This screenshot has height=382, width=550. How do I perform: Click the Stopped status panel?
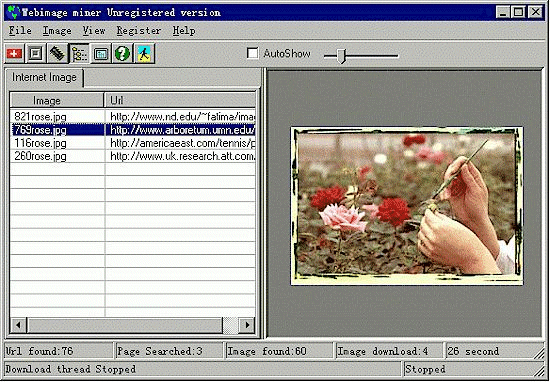pos(473,369)
